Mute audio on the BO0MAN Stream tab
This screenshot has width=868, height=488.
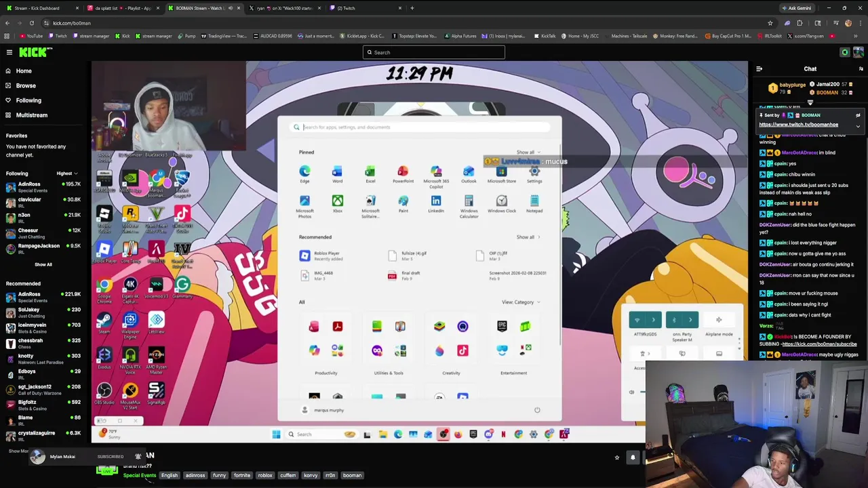(230, 8)
